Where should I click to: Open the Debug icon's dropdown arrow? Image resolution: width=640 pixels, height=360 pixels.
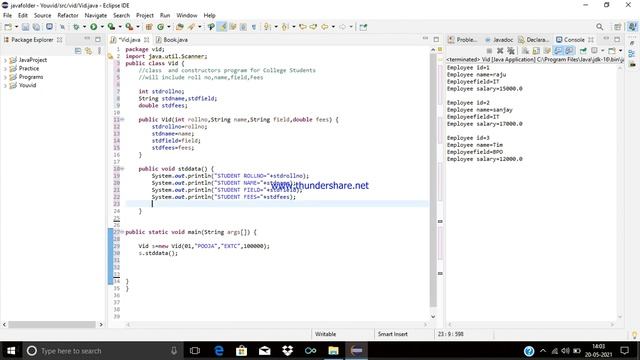tap(84, 27)
